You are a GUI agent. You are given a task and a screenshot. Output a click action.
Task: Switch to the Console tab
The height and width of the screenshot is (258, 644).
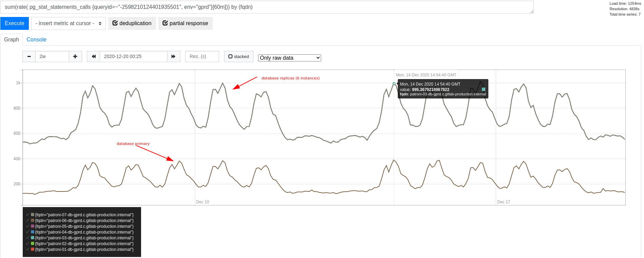[36, 39]
